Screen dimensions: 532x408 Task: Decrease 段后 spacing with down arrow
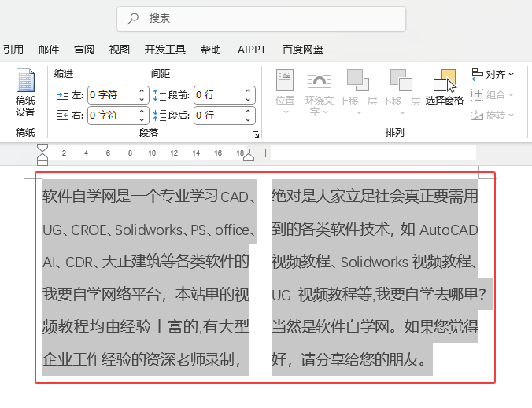(248, 119)
